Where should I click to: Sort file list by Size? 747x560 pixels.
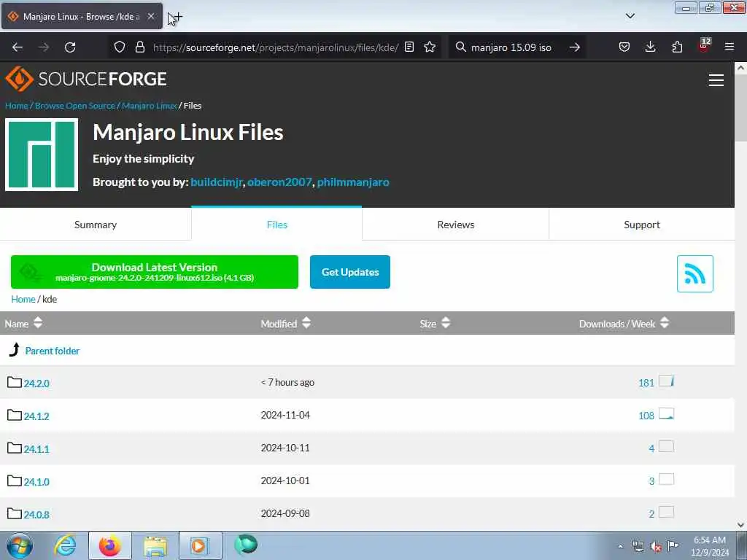pos(435,323)
